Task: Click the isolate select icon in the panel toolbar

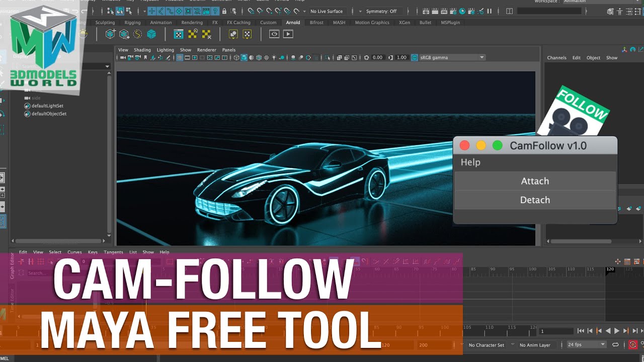Action: point(327,57)
